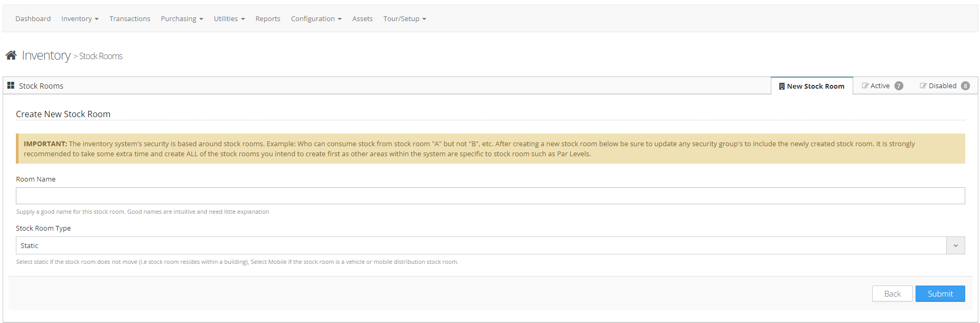
Task: Open the Transactions page
Action: 129,19
